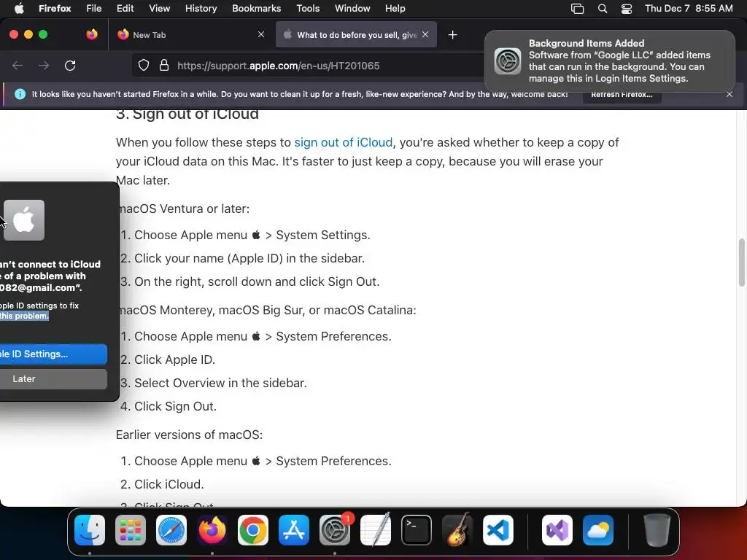Click the macOS Ventura or later text
The width and height of the screenshot is (747, 560).
pyautogui.click(x=183, y=209)
